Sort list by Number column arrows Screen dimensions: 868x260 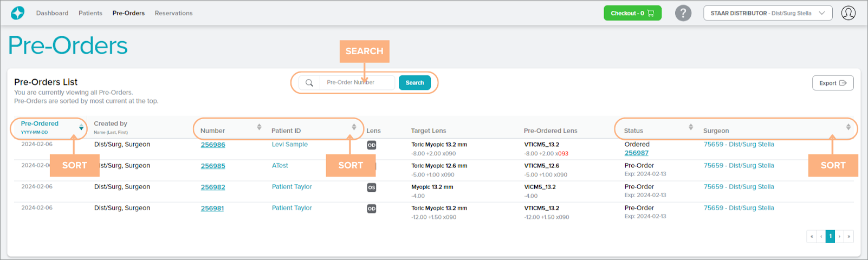pos(259,127)
